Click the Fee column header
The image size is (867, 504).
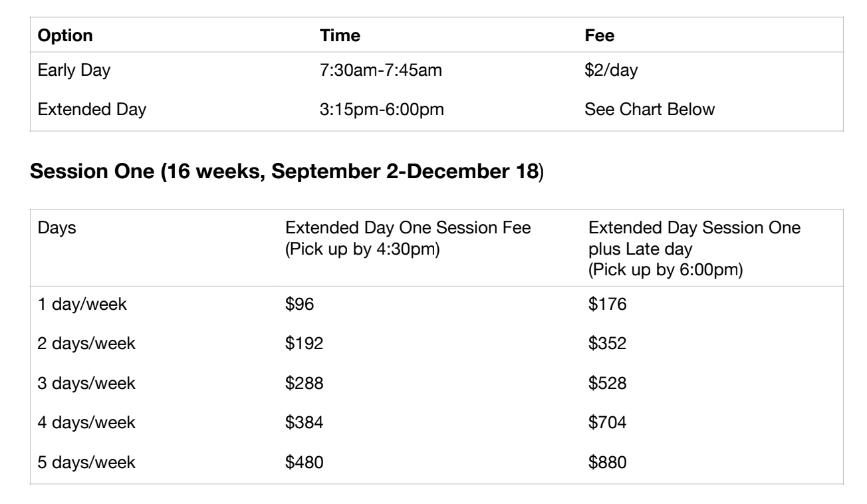tap(599, 36)
